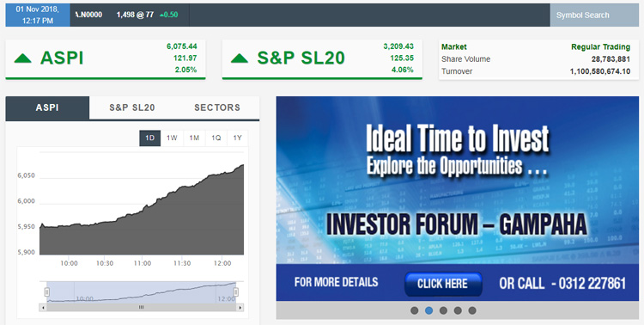Choose the 1Q chart range
This screenshot has width=644, height=325.
216,138
